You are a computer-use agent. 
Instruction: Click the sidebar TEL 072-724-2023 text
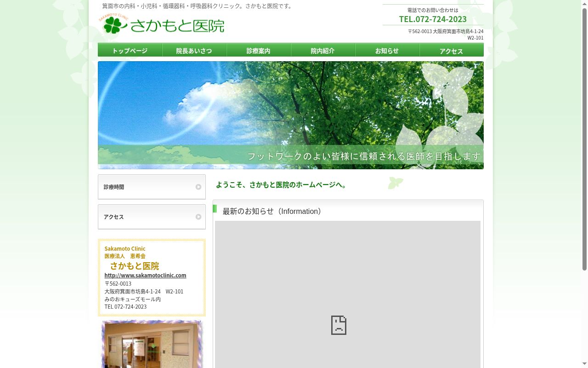coord(125,306)
